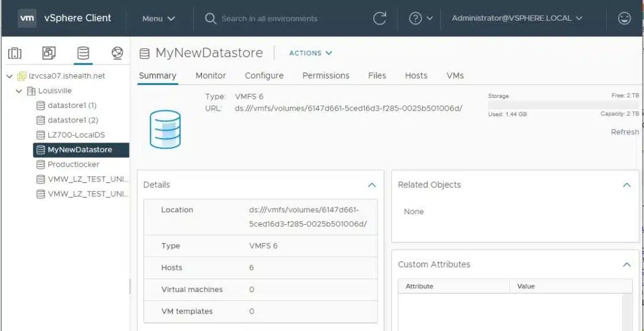Click the Location path in Details

(308, 217)
